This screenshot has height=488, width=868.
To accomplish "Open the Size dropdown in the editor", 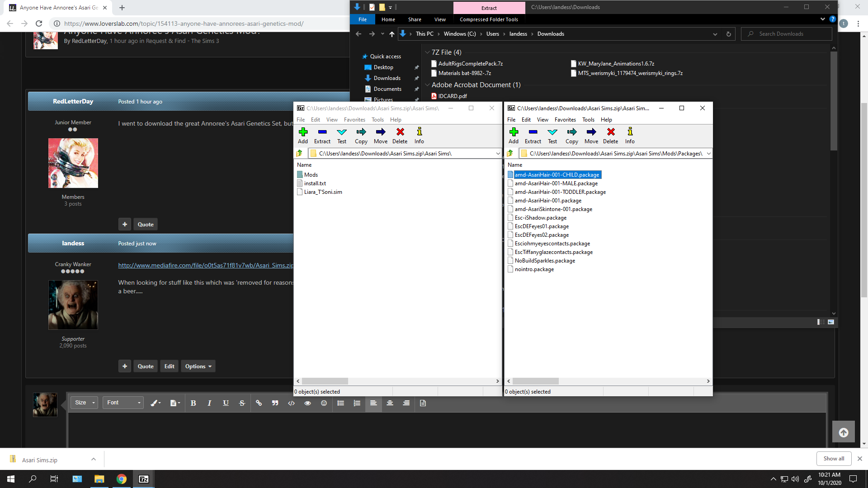I will pos(85,403).
